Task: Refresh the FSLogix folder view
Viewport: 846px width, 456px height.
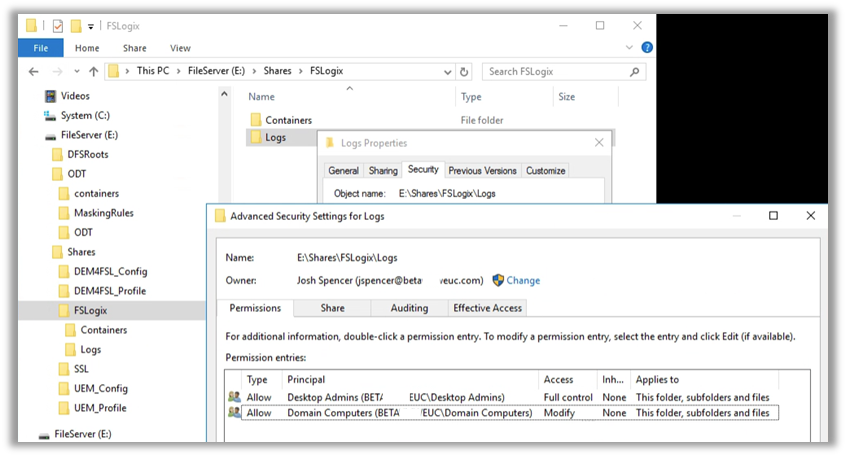Action: pyautogui.click(x=464, y=72)
